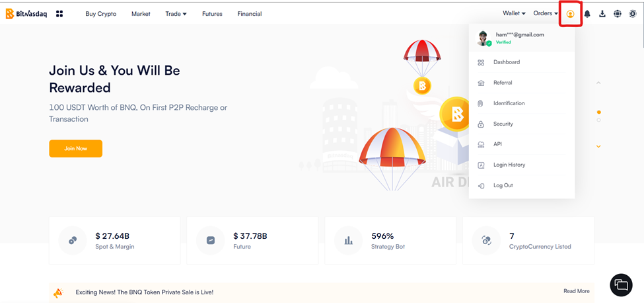This screenshot has width=644, height=303.
Task: Choose Log Out from profile menu
Action: [x=503, y=185]
